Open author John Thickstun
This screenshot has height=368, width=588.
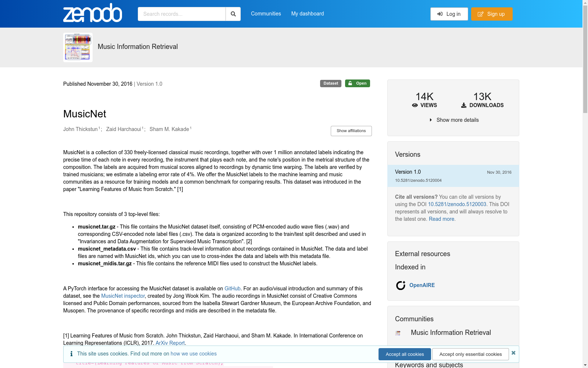80,129
